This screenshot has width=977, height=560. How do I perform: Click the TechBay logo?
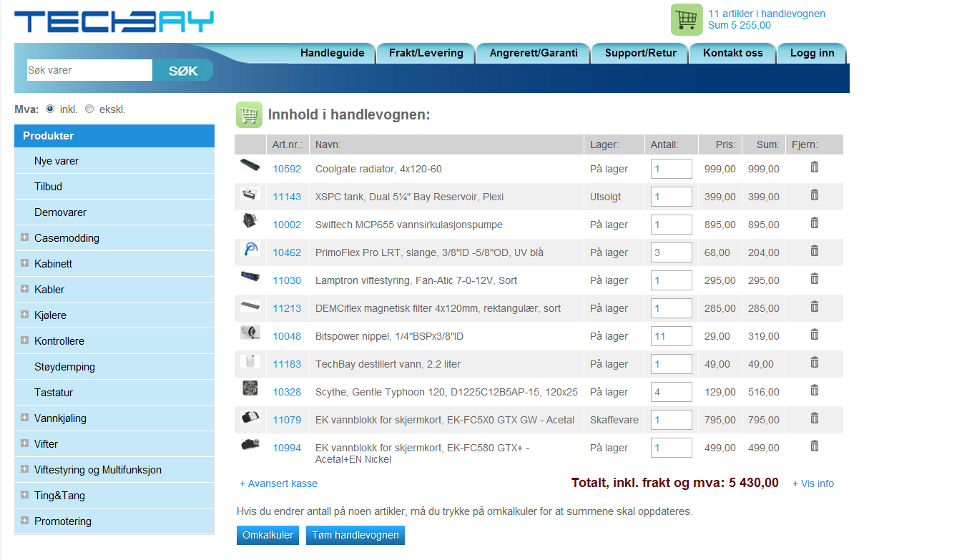[114, 21]
